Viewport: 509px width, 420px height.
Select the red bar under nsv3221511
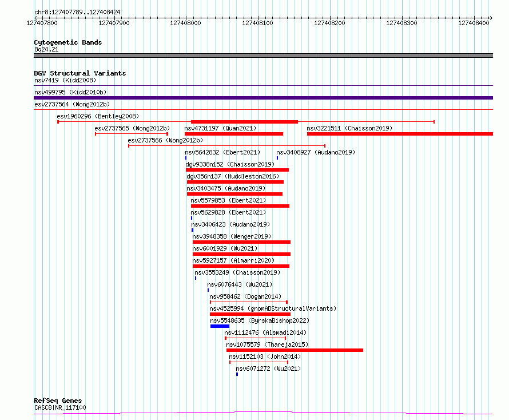click(x=400, y=134)
